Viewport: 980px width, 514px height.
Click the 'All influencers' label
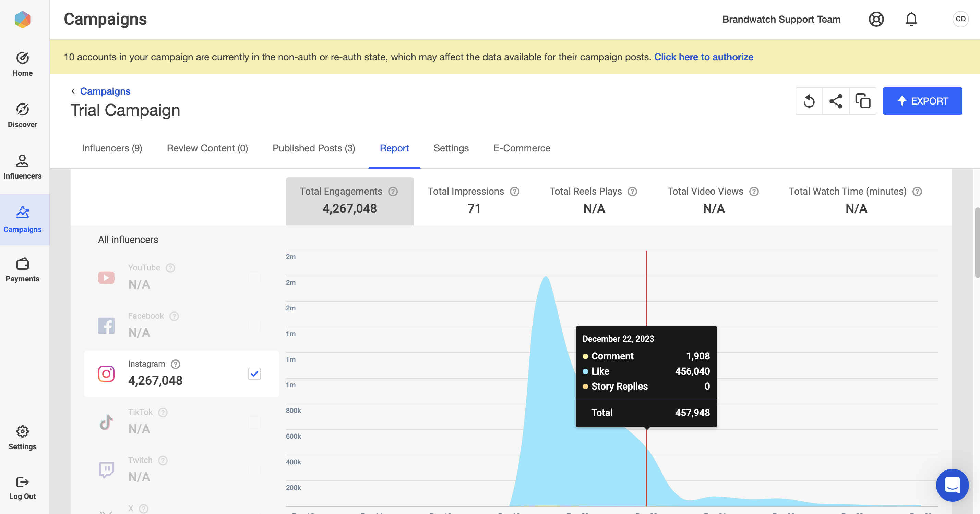[128, 240]
